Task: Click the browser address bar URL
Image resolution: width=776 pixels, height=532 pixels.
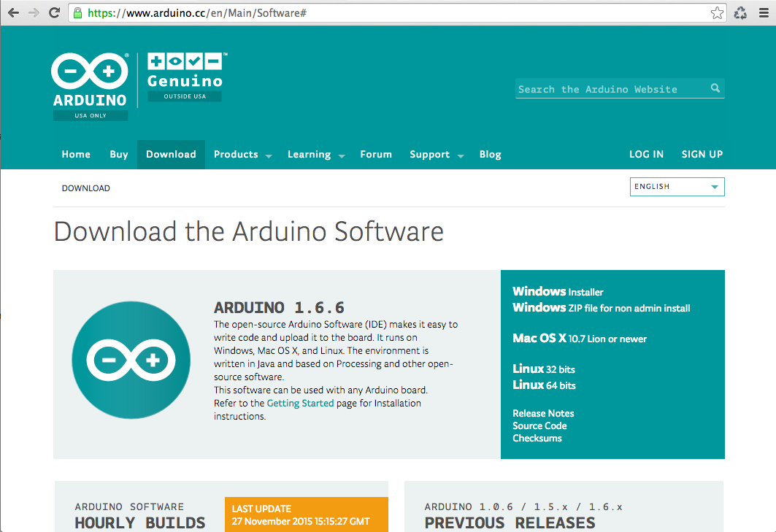Action: click(196, 13)
